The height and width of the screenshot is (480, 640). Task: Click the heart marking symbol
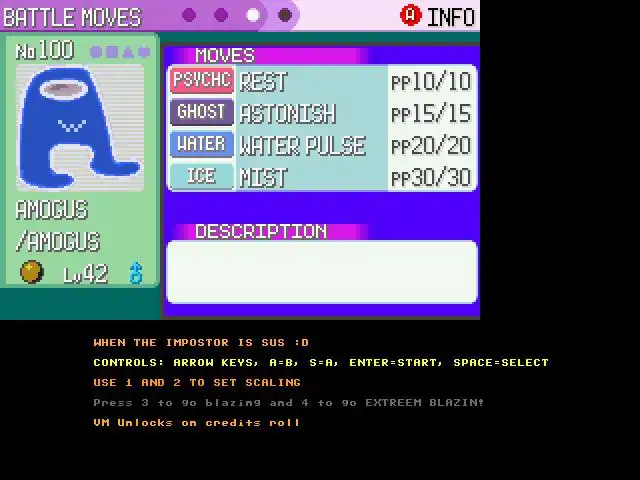pyautogui.click(x=144, y=52)
